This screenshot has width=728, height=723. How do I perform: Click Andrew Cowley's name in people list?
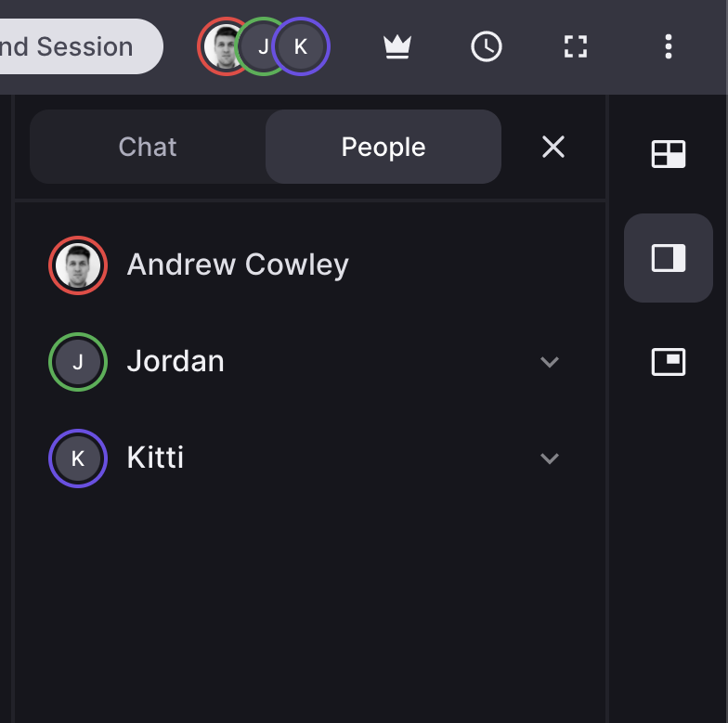238,265
